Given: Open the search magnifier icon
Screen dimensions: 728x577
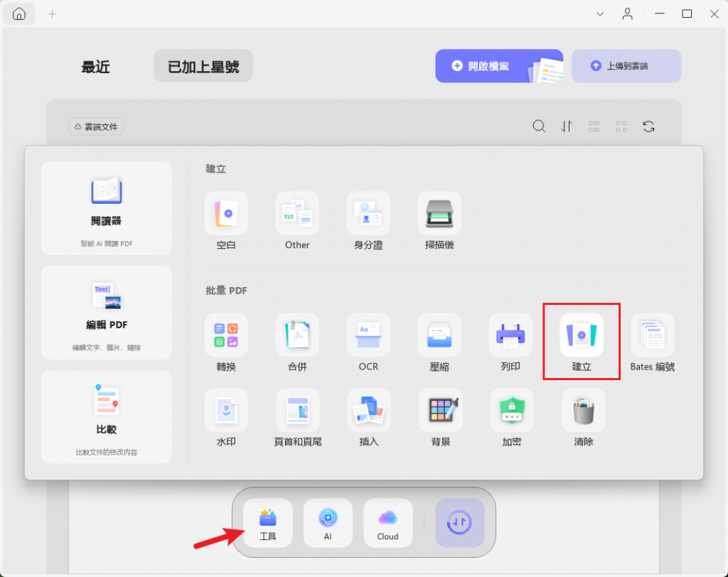Looking at the screenshot, I should point(539,126).
